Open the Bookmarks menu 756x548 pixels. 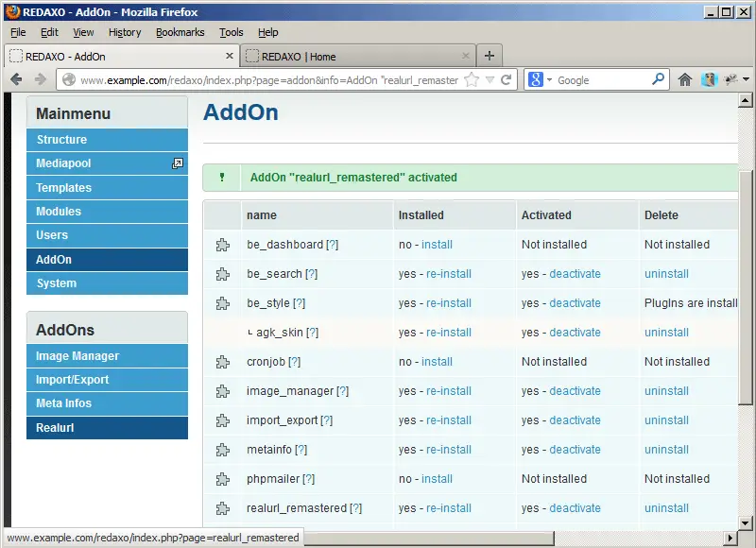(x=180, y=32)
